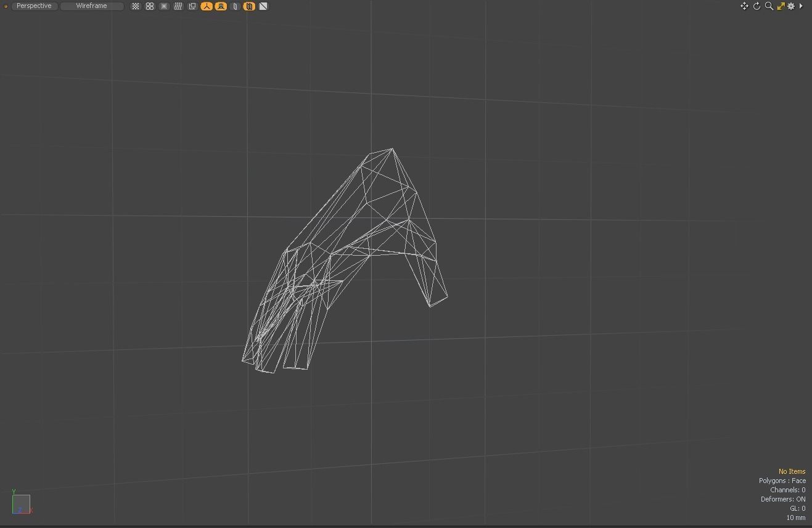Click the wavy lines toolbar icon

178,6
